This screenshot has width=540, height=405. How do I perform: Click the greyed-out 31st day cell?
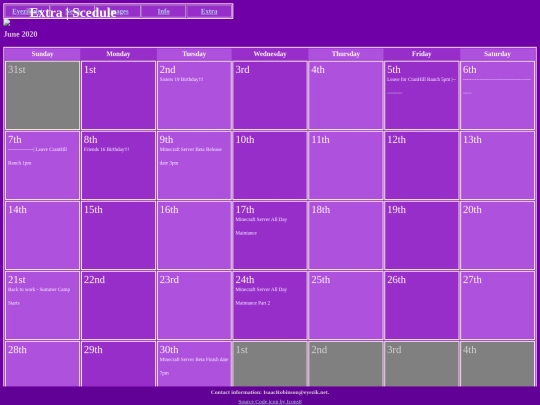click(42, 95)
